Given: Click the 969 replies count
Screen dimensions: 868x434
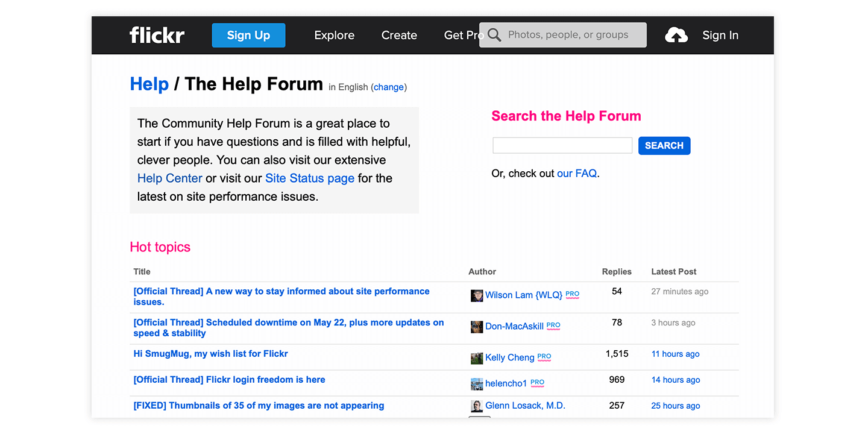Looking at the screenshot, I should (x=617, y=380).
